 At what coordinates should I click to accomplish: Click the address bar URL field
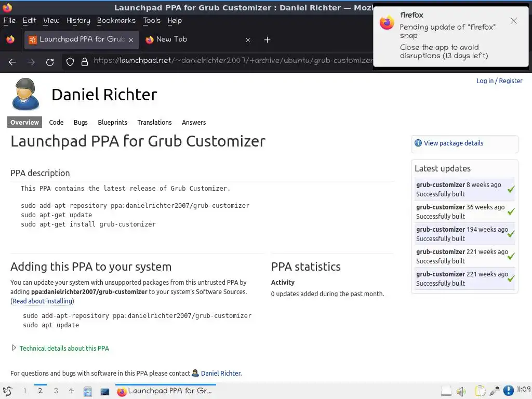[x=233, y=61]
